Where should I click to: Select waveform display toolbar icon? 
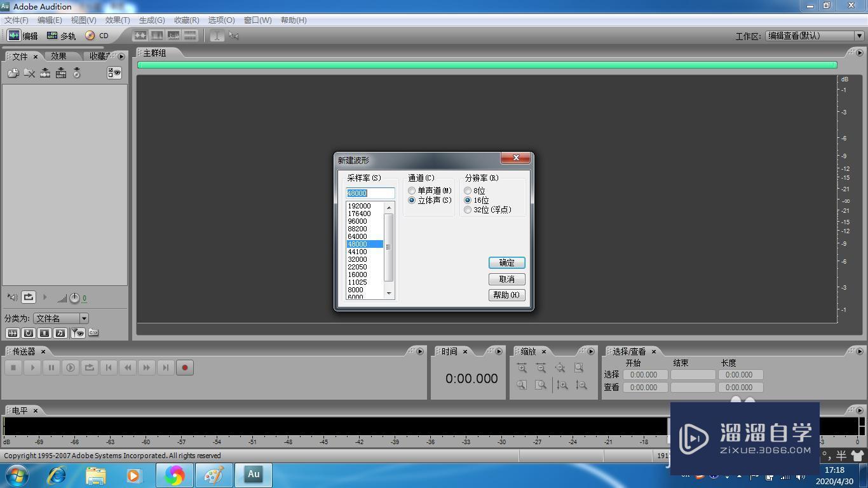[140, 36]
